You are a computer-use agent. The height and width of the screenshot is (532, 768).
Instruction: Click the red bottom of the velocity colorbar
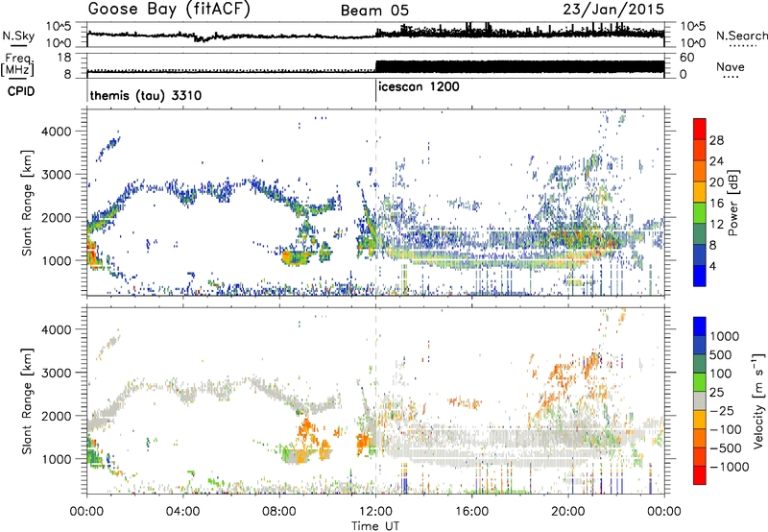(700, 476)
